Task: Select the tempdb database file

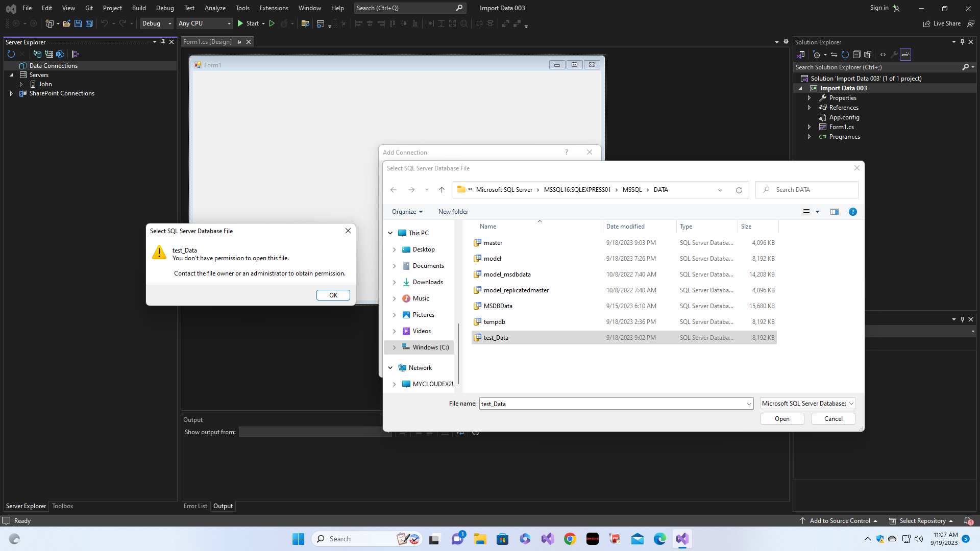Action: (624, 322)
